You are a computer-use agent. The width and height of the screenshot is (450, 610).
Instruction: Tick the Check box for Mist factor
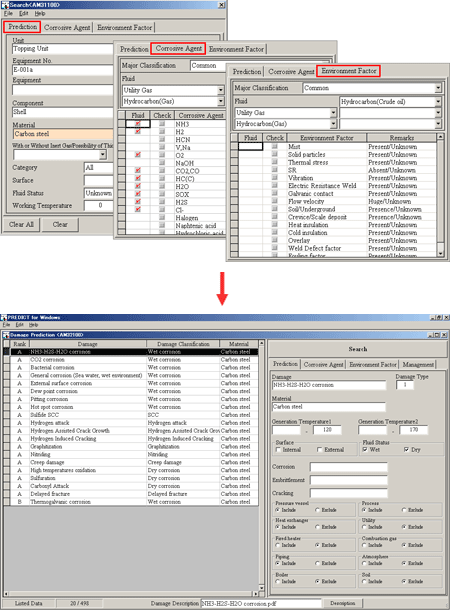coord(275,146)
